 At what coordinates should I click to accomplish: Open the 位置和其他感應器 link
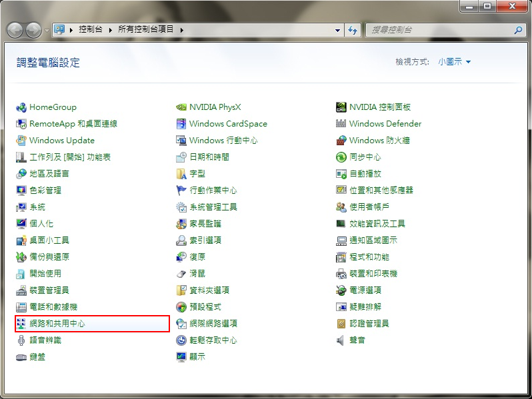click(381, 191)
